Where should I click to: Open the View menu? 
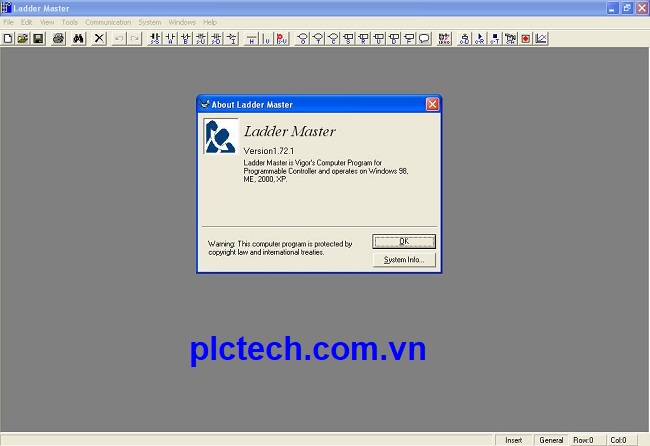[47, 22]
